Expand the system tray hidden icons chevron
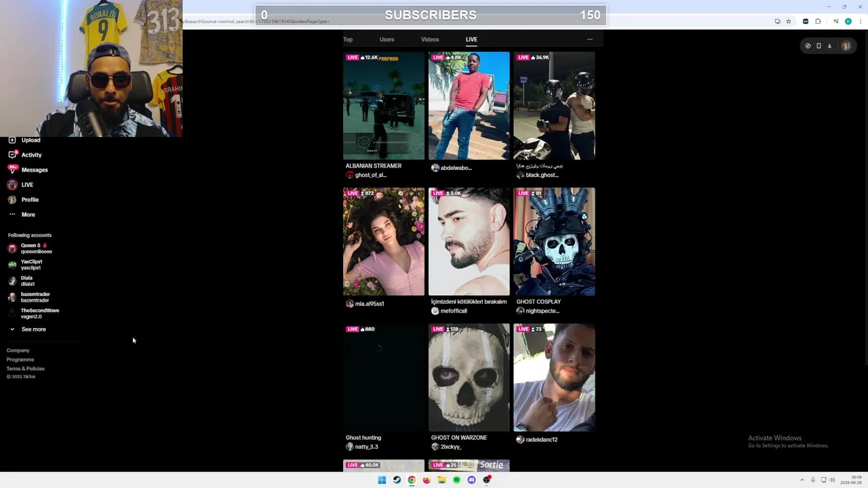This screenshot has height=488, width=868. coord(802,480)
